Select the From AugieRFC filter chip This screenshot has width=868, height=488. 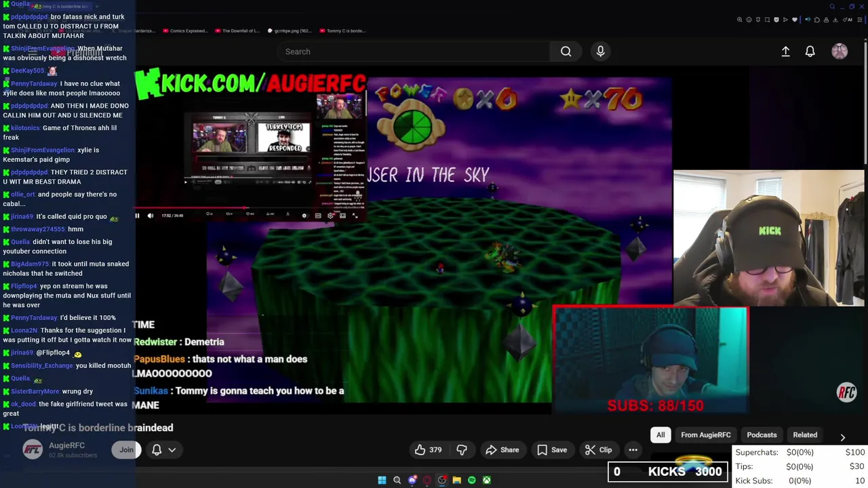pyautogui.click(x=706, y=434)
